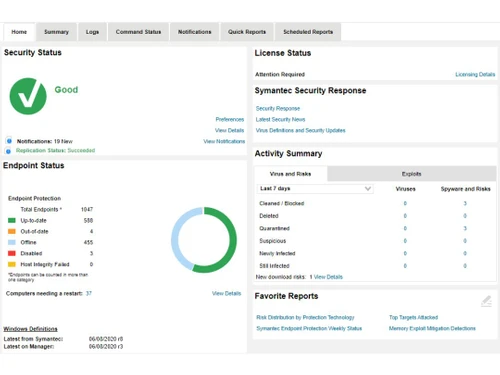Click the Total Endpoints value 1047
The width and height of the screenshot is (500, 375).
(x=87, y=209)
